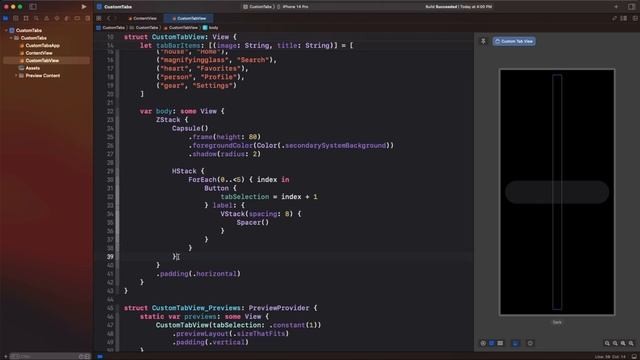Click secondarySystemBackground in code

coord(335,145)
